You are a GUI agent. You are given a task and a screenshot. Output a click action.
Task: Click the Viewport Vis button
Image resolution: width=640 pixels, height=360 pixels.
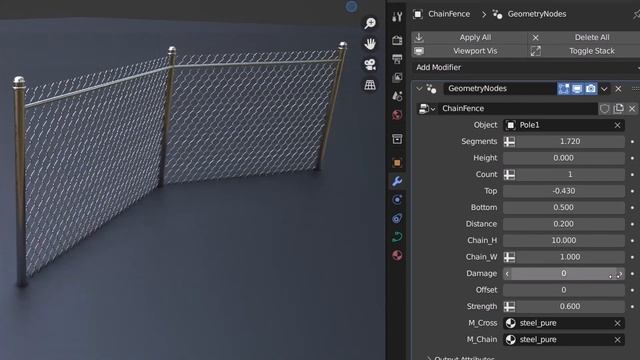469,51
